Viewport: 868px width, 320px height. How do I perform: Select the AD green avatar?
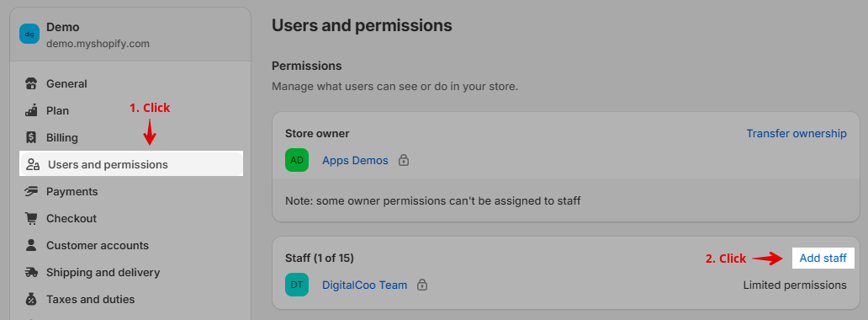[297, 160]
